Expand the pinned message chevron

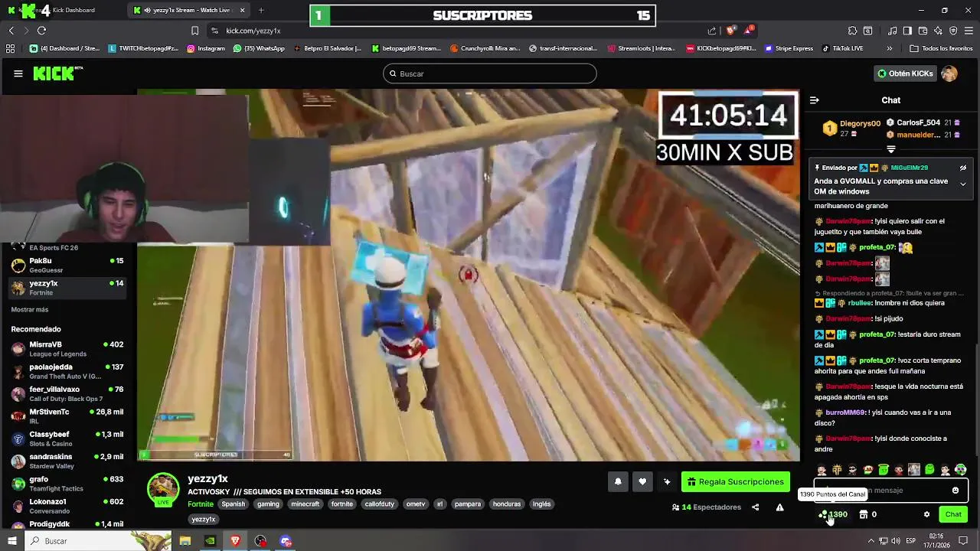(963, 184)
